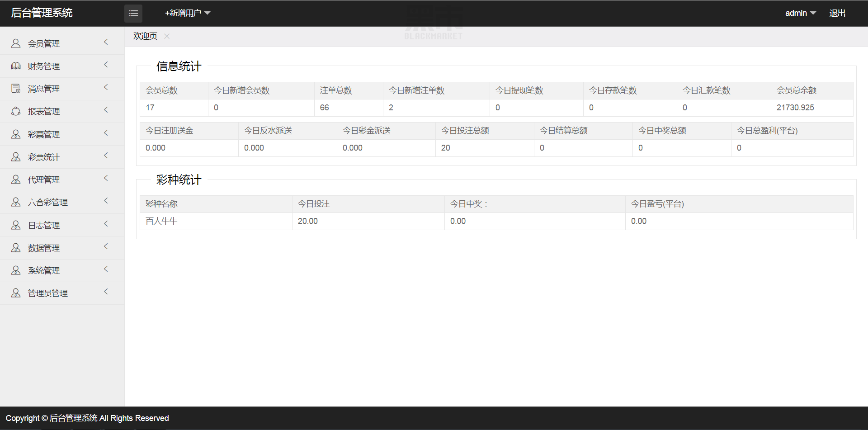Image resolution: width=868 pixels, height=430 pixels.
Task: Close the 欢迎页 tab
Action: coord(167,36)
